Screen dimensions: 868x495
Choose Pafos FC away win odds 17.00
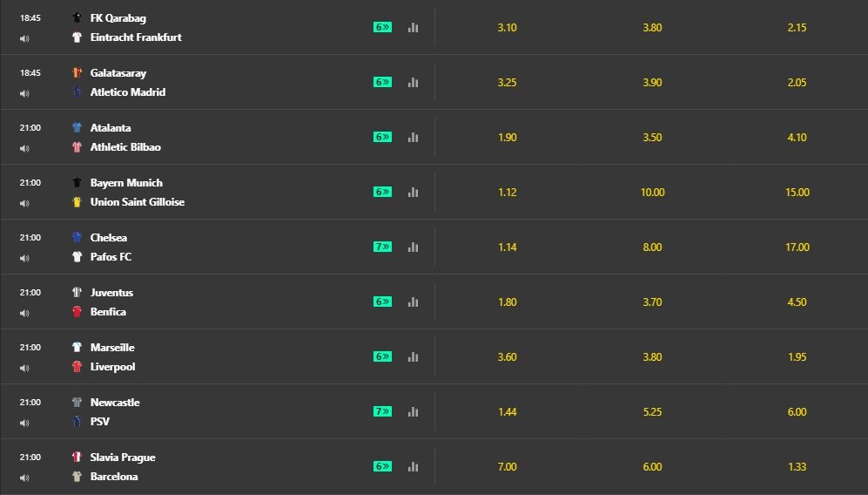[796, 247]
